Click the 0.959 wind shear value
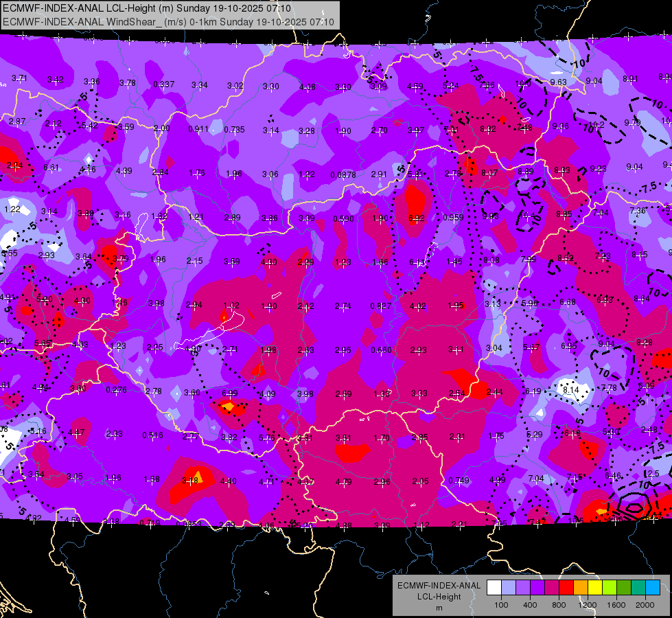 pyautogui.click(x=454, y=217)
